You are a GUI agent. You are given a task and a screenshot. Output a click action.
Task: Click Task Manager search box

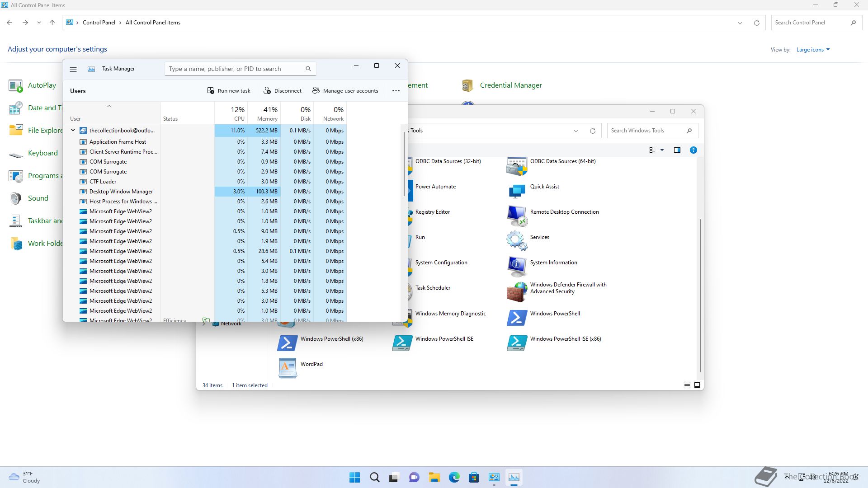pyautogui.click(x=240, y=69)
